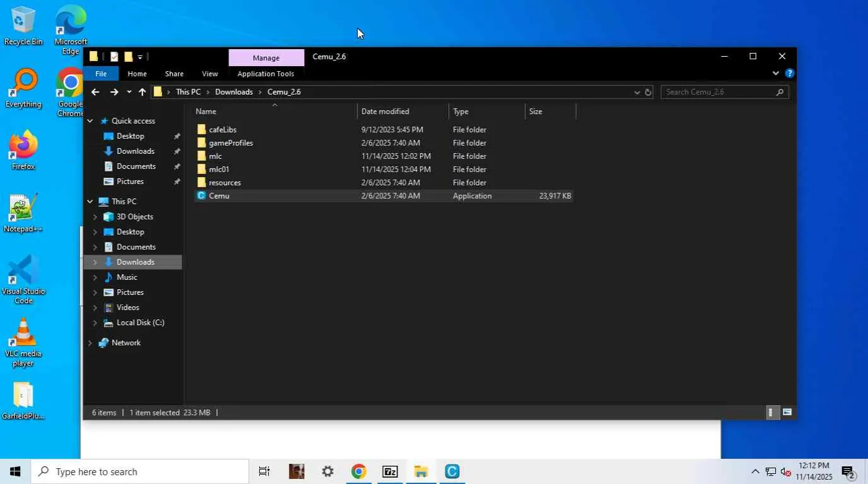This screenshot has width=868, height=484.
Task: Select the Cemu application file
Action: pos(383,196)
